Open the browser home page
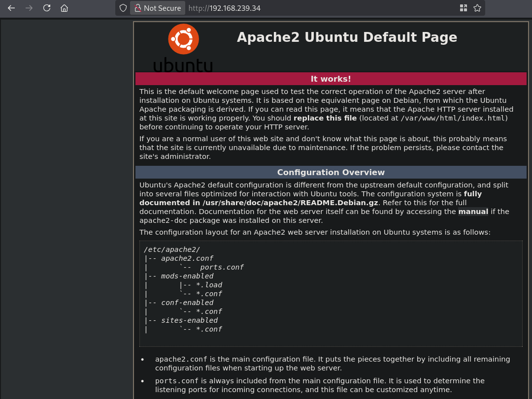Viewport: 532px width, 399px height. coord(64,8)
